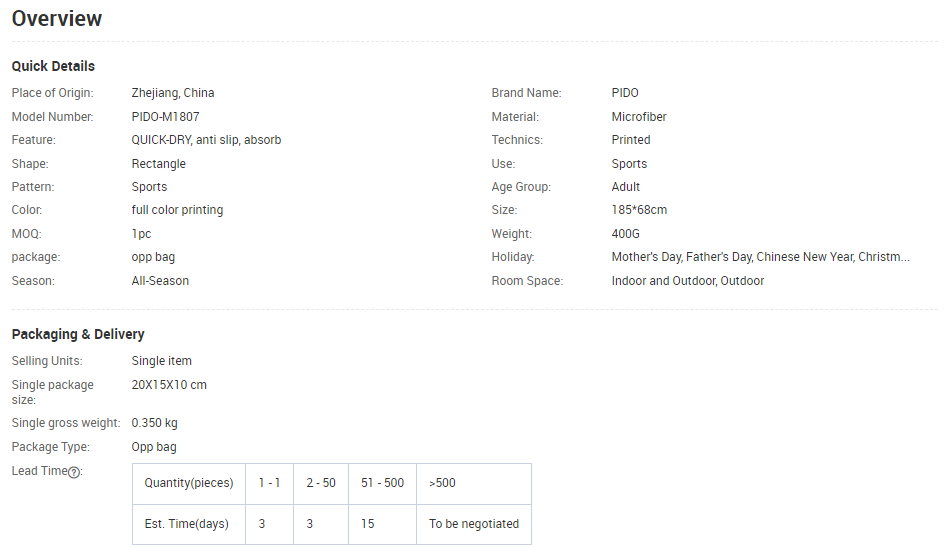
Task: Select the Quick Details heading
Action: [53, 66]
